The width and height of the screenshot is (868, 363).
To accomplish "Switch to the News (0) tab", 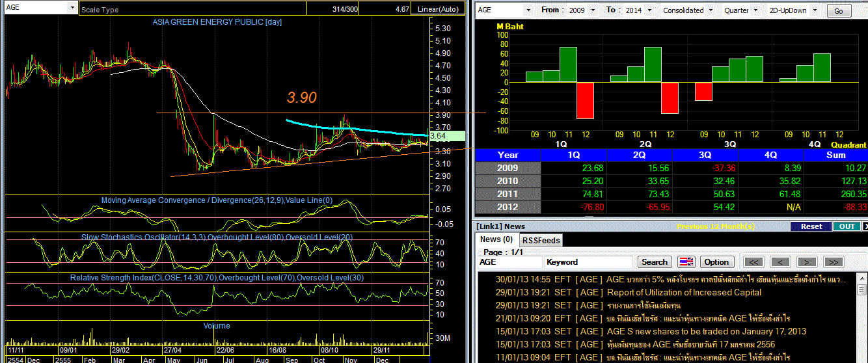I will click(x=497, y=239).
